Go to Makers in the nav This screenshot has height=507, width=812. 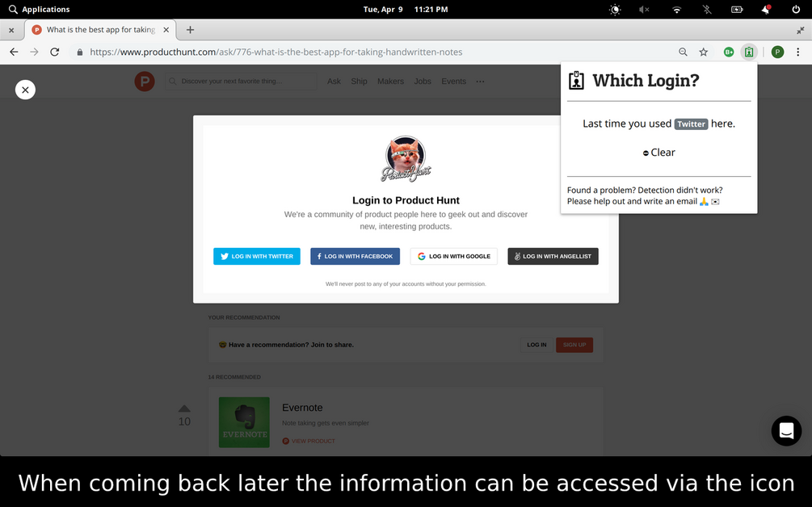pyautogui.click(x=390, y=82)
